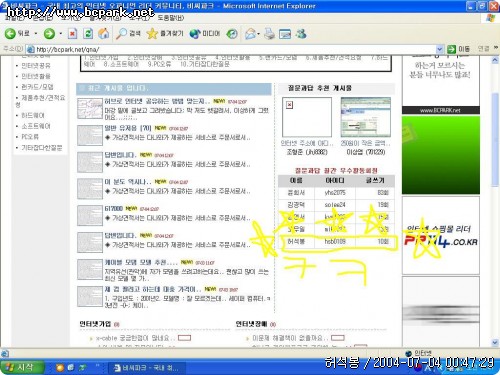Click the second quick launch icon
Image resolution: width=500 pixels, height=375 pixels.
click(71, 368)
